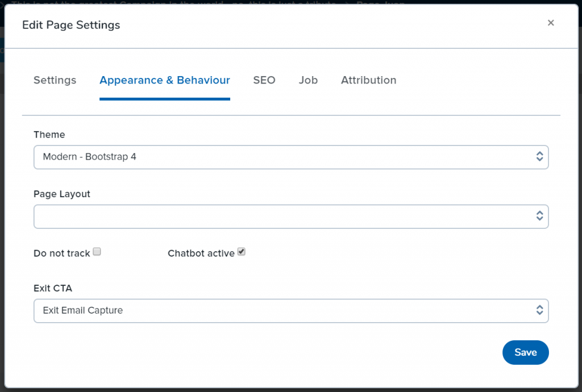Click the Chatbot active label

(201, 253)
